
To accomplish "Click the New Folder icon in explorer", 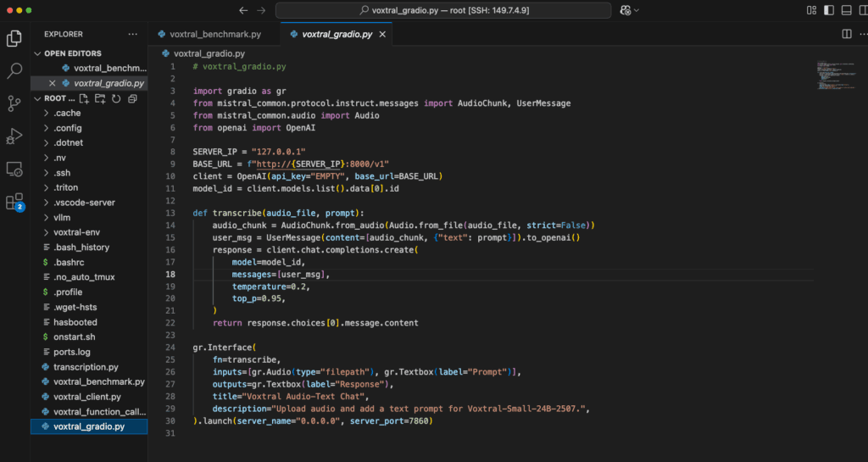I will pyautogui.click(x=100, y=98).
